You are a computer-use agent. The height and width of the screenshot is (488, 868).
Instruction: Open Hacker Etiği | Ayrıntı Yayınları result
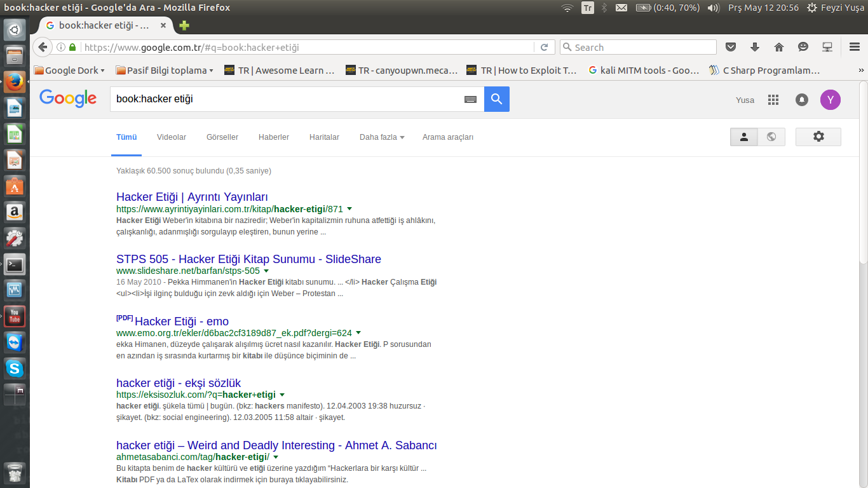tap(192, 197)
